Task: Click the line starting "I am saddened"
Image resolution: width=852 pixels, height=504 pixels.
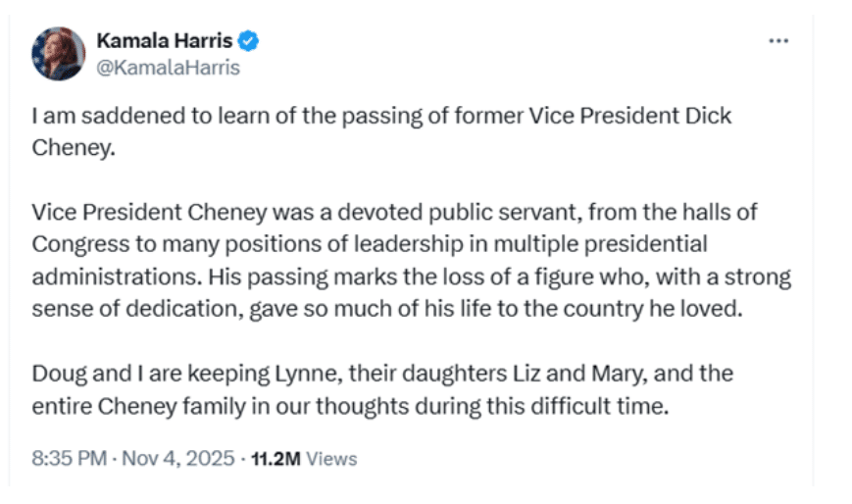Action: pos(381,116)
